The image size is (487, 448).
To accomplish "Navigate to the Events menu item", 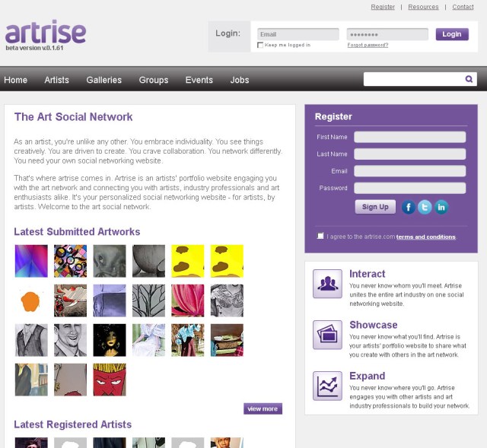I will [x=199, y=80].
